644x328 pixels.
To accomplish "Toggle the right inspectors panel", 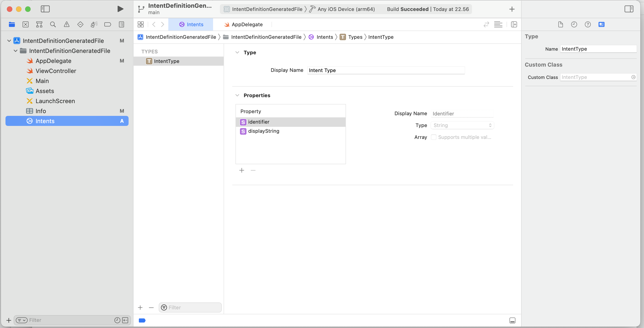I will 629,9.
